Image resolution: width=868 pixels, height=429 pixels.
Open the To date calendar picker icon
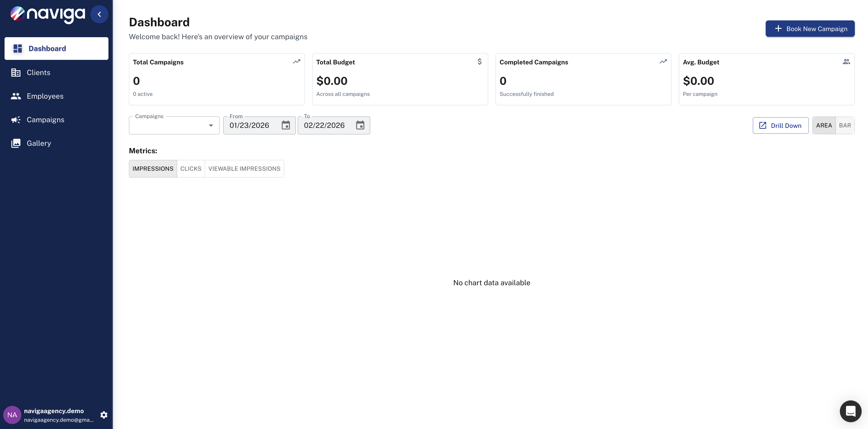pos(360,125)
